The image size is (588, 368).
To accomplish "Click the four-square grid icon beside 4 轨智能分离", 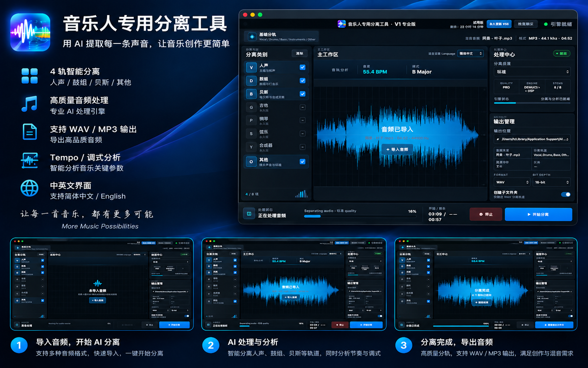I will (29, 76).
